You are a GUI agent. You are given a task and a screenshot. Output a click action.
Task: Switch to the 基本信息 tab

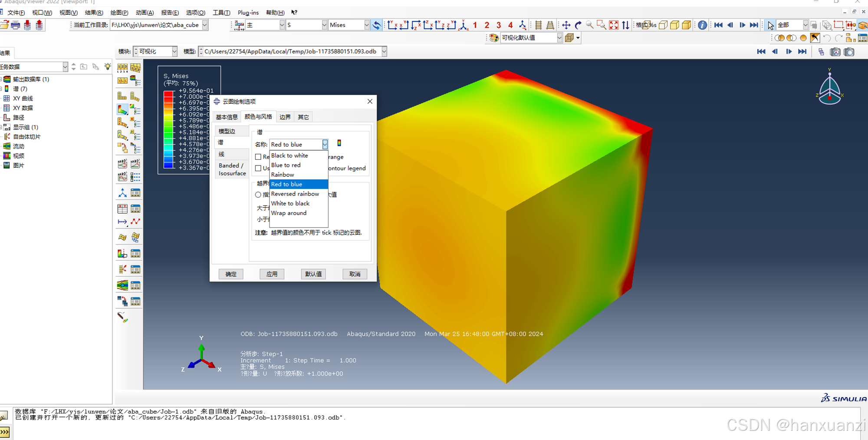(227, 117)
